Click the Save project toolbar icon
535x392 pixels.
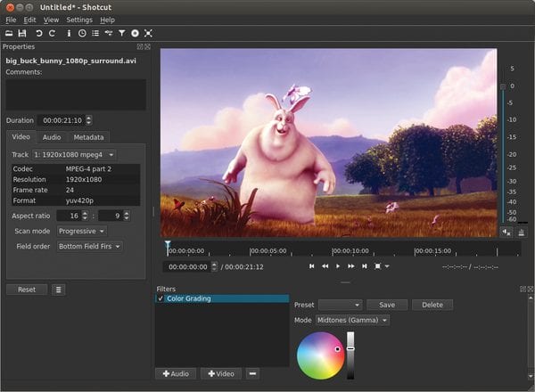point(21,33)
